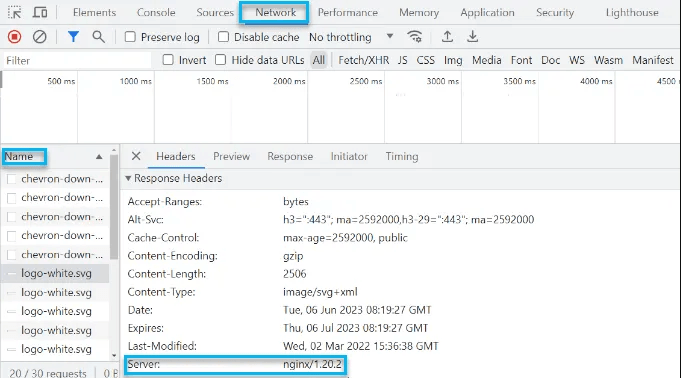
Task: Sort requests by Name column arrow
Action: [x=99, y=156]
